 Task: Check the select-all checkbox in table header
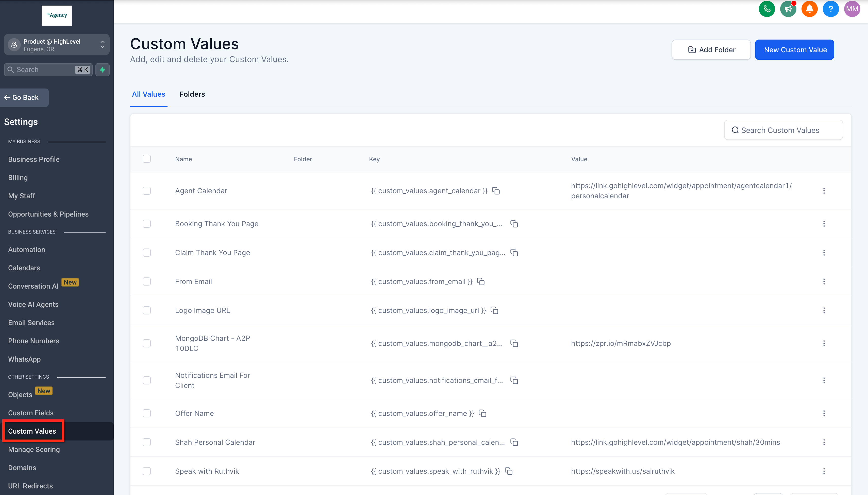pos(147,159)
